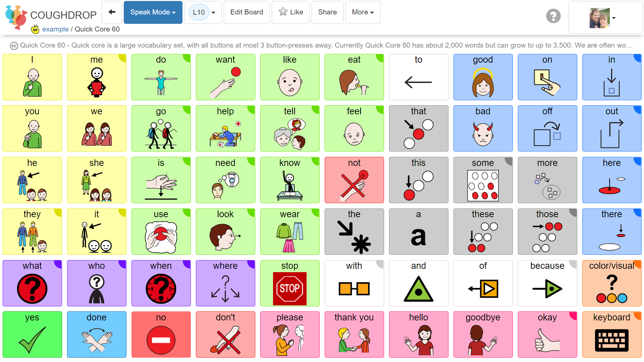Open the user profile dropdown
Screen dimensions: 644x362
[x=605, y=17]
